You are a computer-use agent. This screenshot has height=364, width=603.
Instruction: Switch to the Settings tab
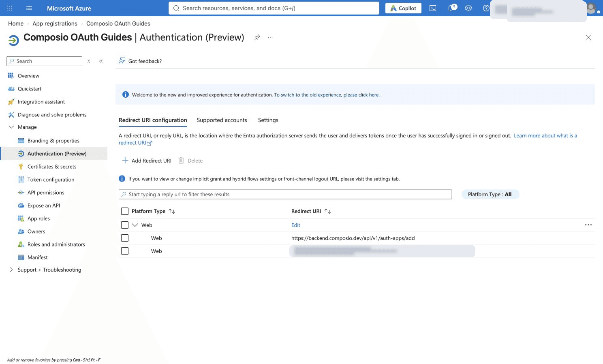click(x=268, y=120)
